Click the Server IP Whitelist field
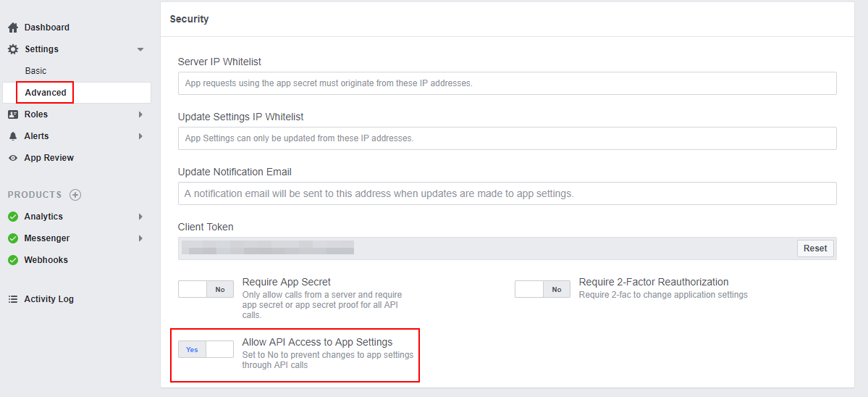The height and width of the screenshot is (397, 868). [x=507, y=83]
